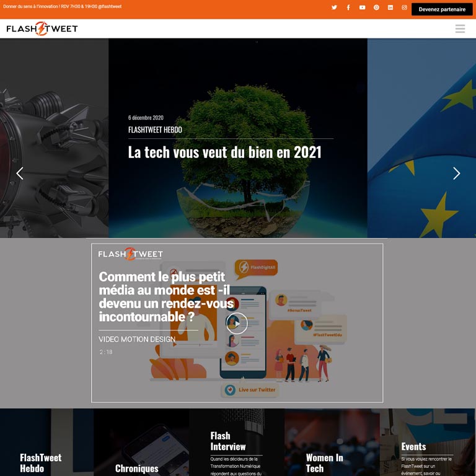Click the Devenez partenaire button
476x476 pixels.
pyautogui.click(x=442, y=9)
